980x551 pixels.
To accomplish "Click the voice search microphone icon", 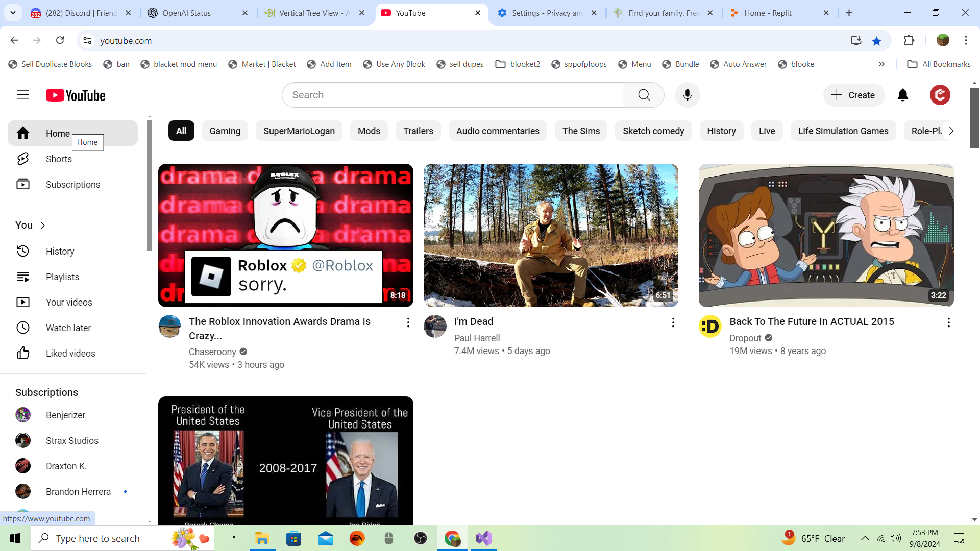I will pos(687,95).
